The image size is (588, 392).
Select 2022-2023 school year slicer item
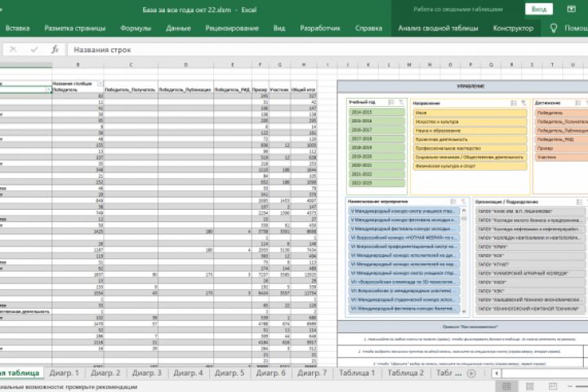(x=376, y=183)
